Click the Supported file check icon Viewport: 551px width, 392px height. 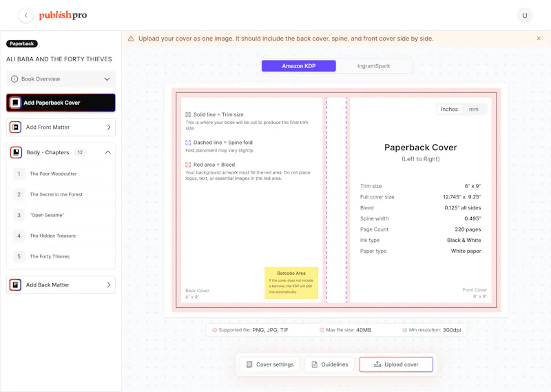click(x=214, y=330)
